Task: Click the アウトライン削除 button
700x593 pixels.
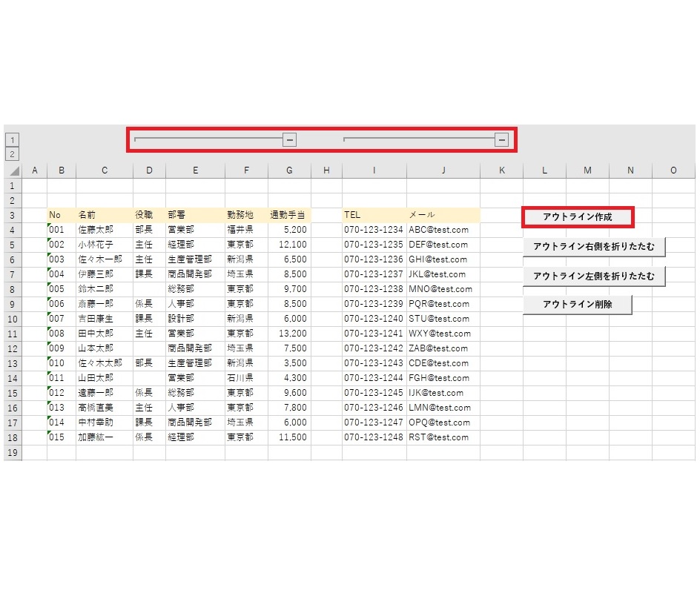Action: pyautogui.click(x=578, y=304)
